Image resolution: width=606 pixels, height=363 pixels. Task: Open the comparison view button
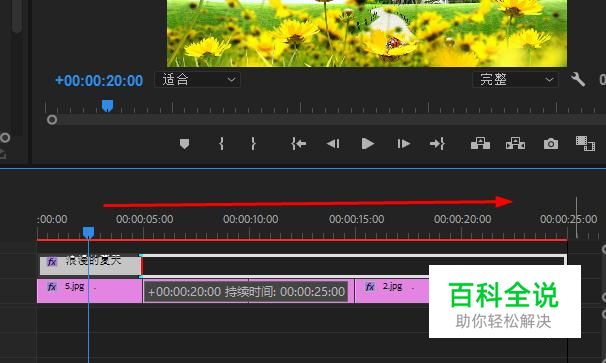click(585, 143)
